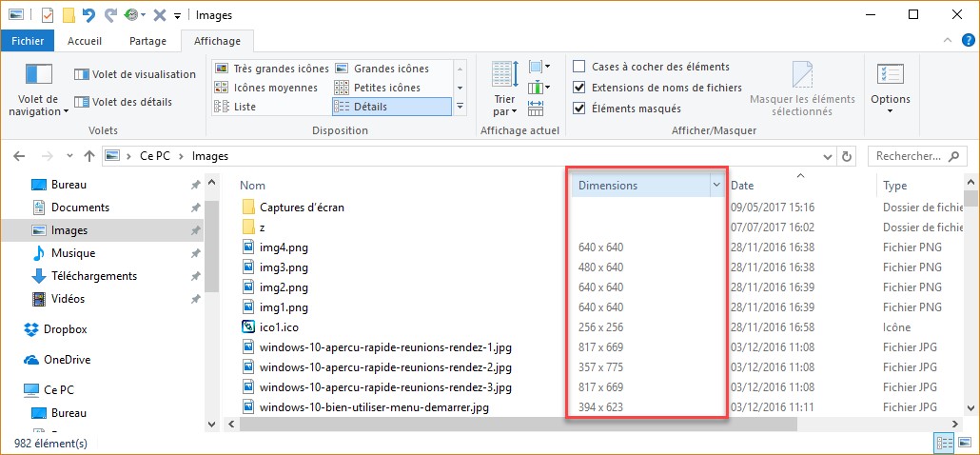Open the Fichier menu
This screenshot has height=455, width=980.
coord(28,41)
